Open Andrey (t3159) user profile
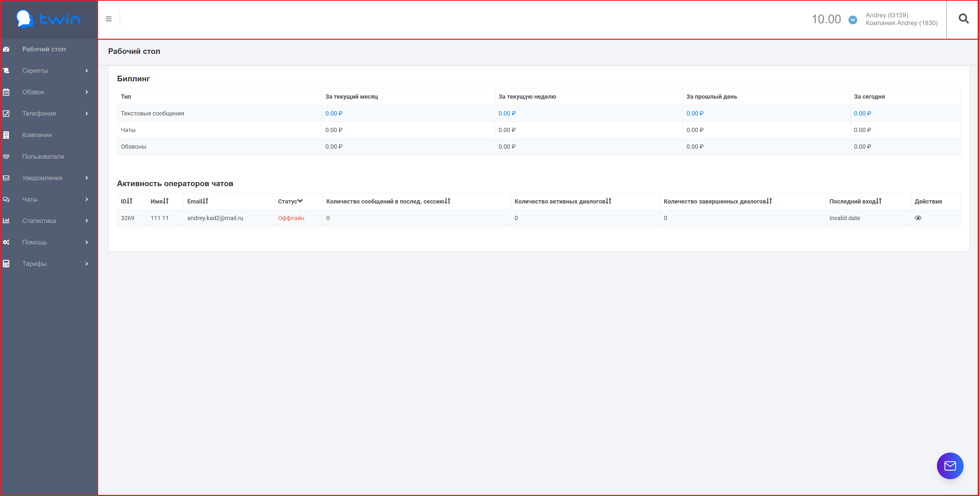 pyautogui.click(x=887, y=15)
